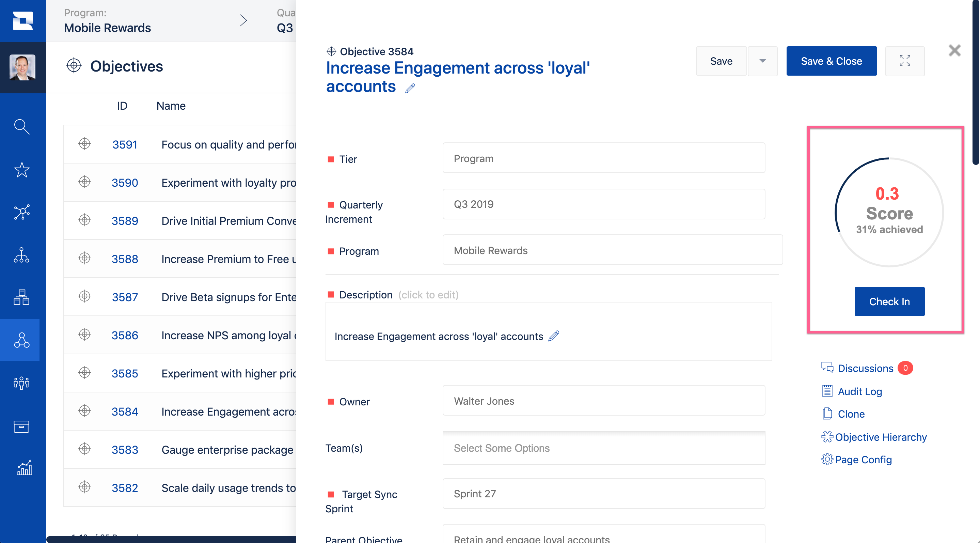Click the Name column header

tap(171, 106)
